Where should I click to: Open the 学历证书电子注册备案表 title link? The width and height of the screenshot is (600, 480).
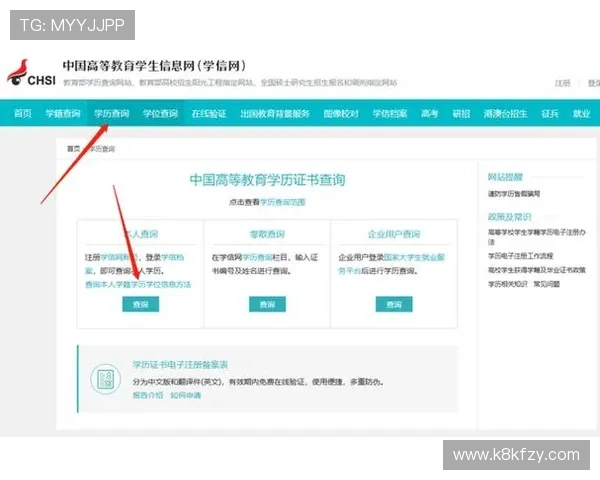180,364
